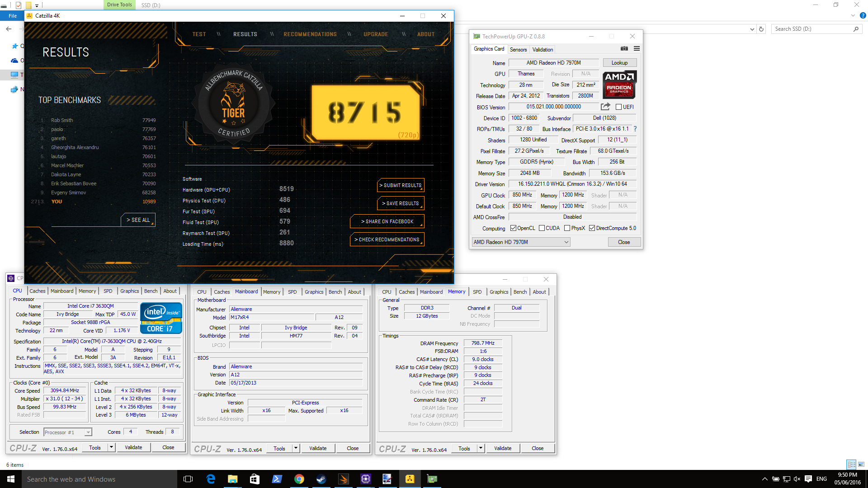The image size is (868, 488).
Task: Click the Windows Start button
Action: pos(11,479)
